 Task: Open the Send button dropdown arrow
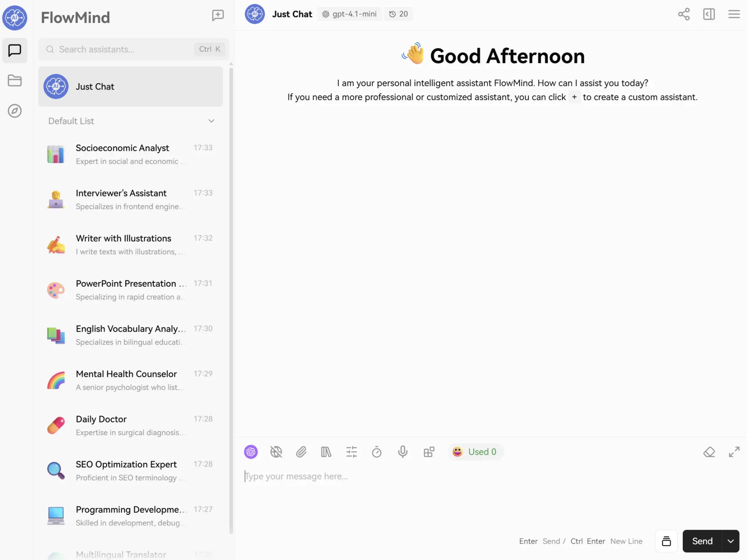(730, 541)
